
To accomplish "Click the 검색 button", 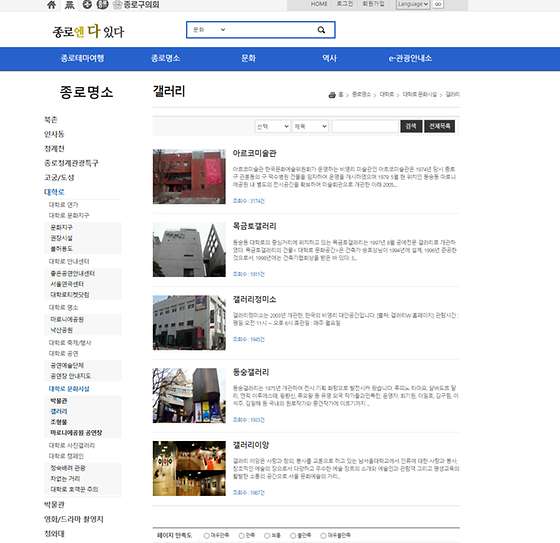I will click(x=411, y=126).
